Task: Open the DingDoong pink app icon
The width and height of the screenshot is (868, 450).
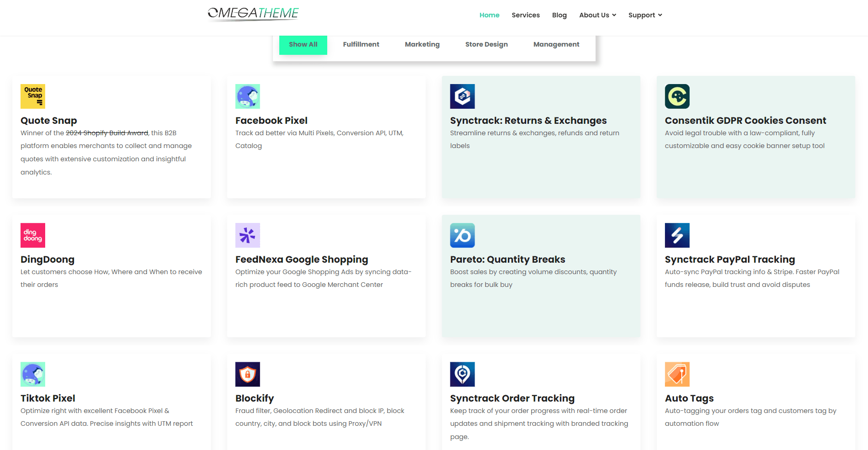Action: [x=33, y=235]
